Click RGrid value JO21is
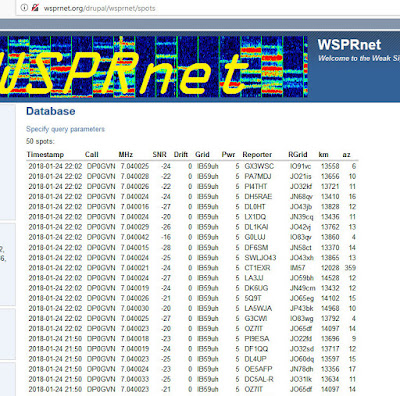Image resolution: width=400 pixels, height=396 pixels. click(301, 176)
